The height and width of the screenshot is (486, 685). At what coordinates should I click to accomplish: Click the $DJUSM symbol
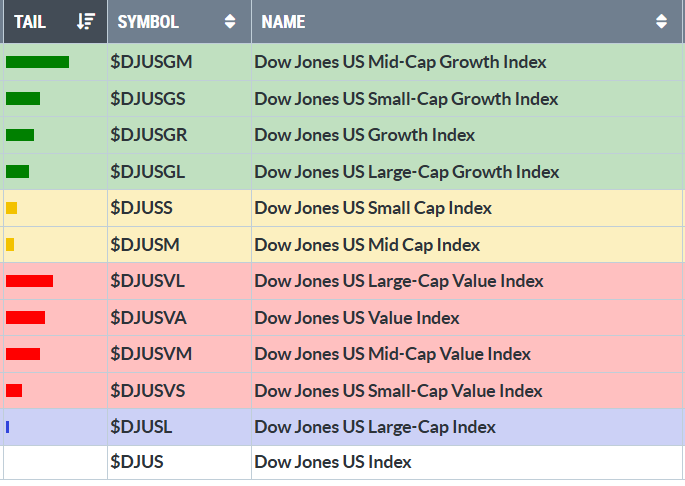(145, 245)
